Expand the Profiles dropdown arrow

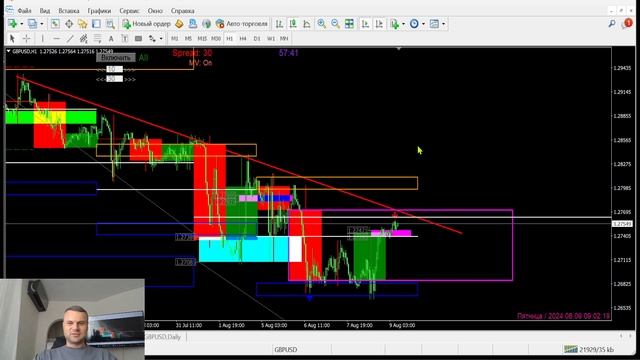point(42,24)
